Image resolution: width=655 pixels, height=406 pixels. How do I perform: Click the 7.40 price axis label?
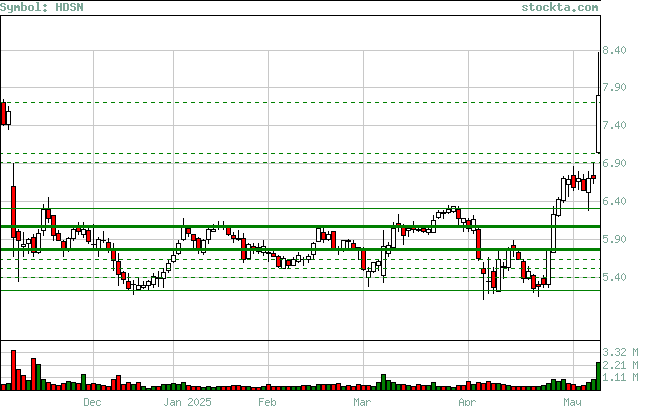614,125
